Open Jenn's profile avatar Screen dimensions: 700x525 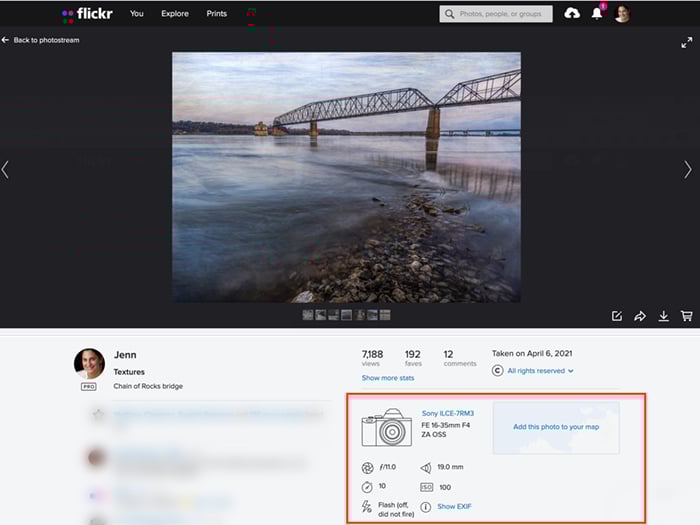pos(89,364)
